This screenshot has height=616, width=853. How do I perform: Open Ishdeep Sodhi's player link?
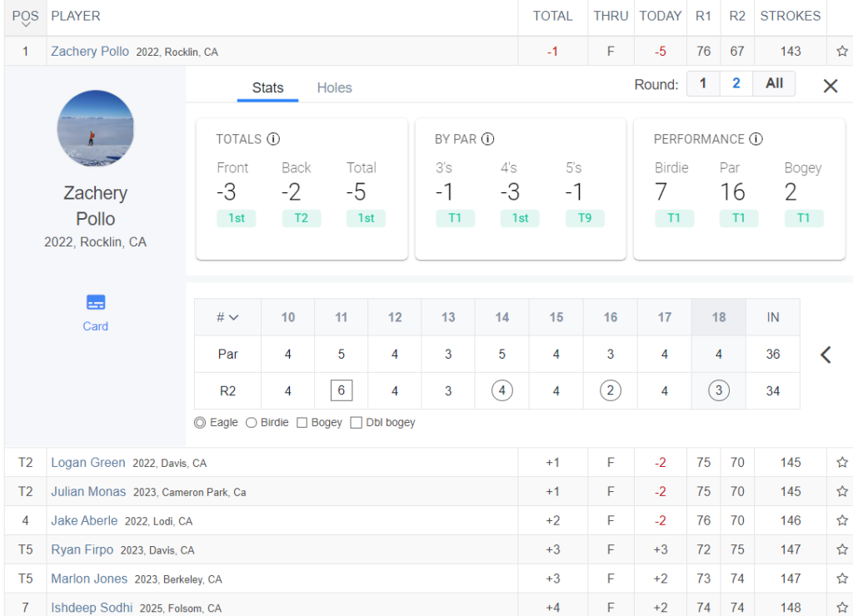[92, 608]
